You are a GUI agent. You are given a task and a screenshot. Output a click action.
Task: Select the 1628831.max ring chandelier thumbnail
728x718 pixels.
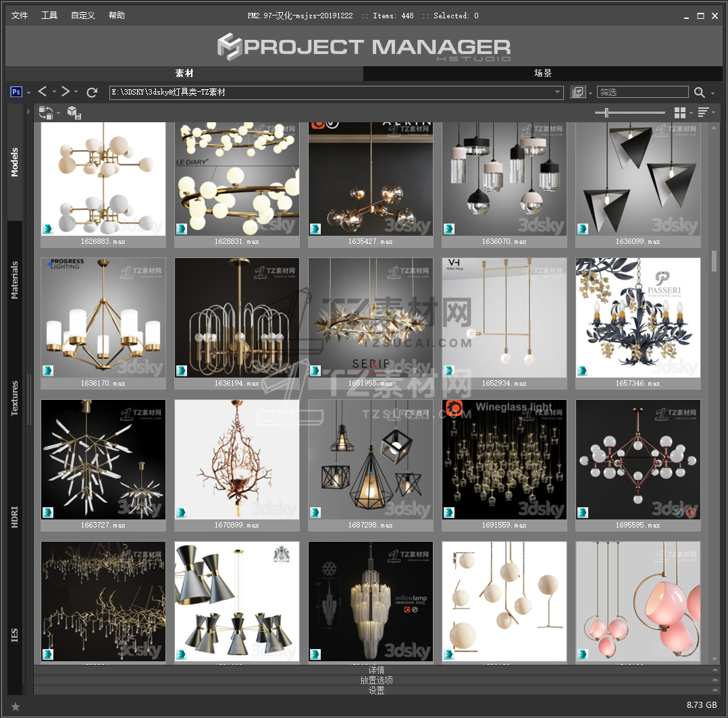(x=237, y=179)
